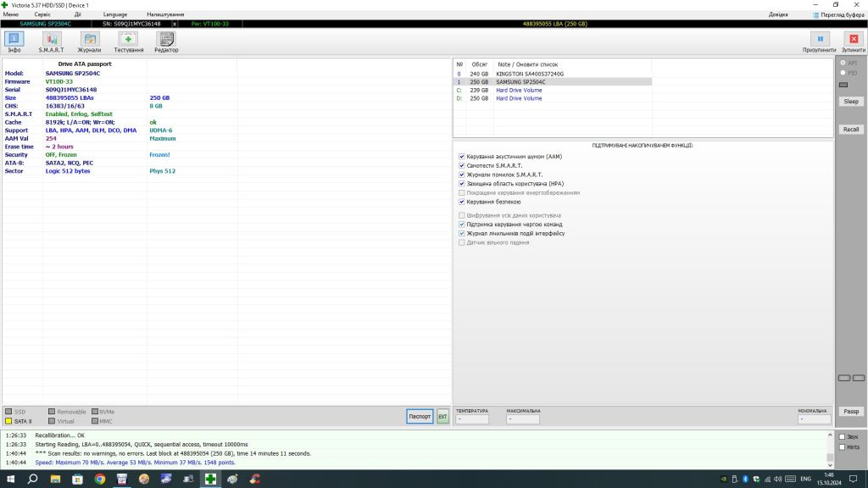This screenshot has width=868, height=488.
Task: Switch to the Тестування tool
Action: click(x=129, y=42)
